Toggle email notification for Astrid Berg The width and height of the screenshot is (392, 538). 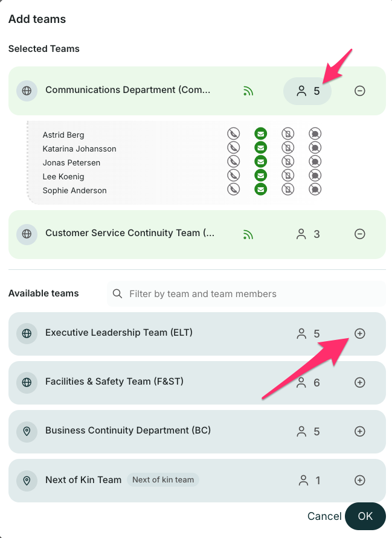[x=260, y=134]
